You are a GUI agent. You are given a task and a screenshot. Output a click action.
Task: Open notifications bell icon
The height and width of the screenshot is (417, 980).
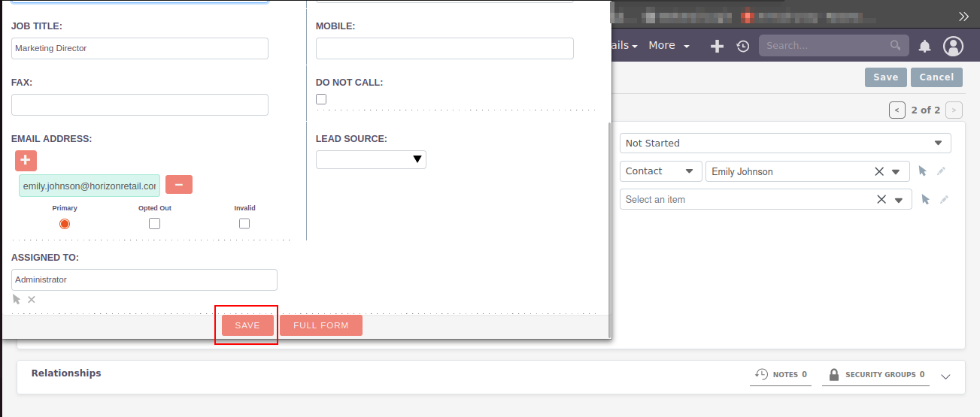click(925, 47)
